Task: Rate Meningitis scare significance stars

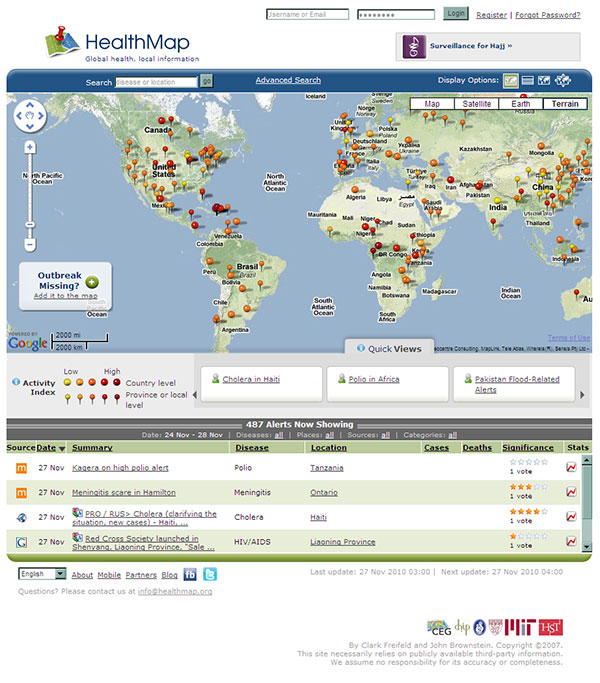Action: pyautogui.click(x=529, y=487)
